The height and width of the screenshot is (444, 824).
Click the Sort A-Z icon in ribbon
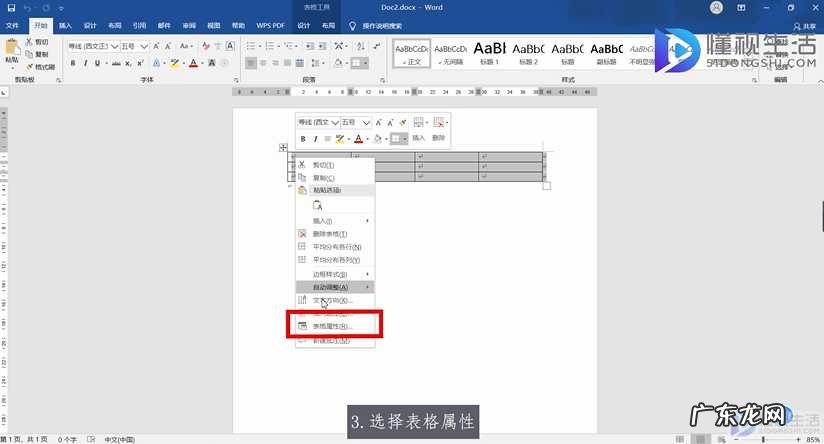[360, 46]
